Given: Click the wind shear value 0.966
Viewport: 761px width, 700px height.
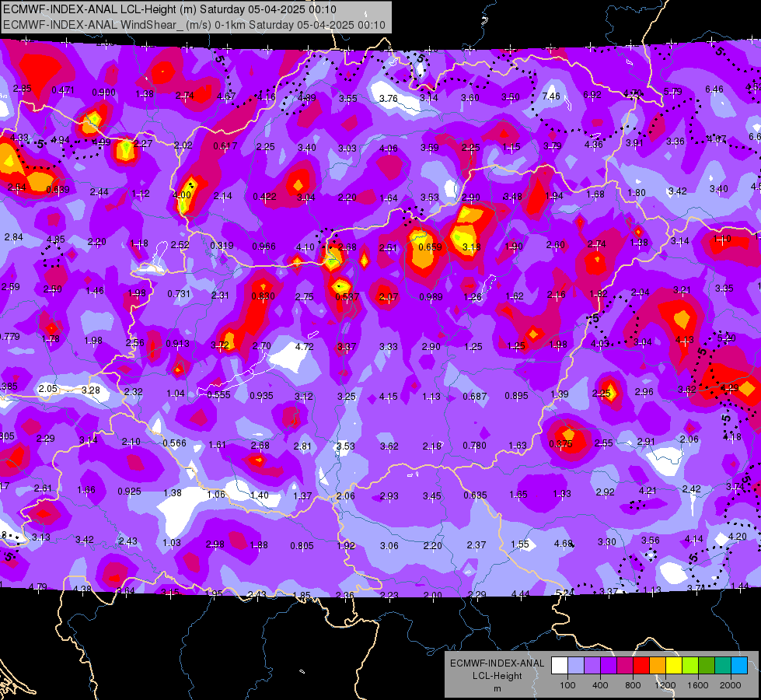Looking at the screenshot, I should coord(264,247).
